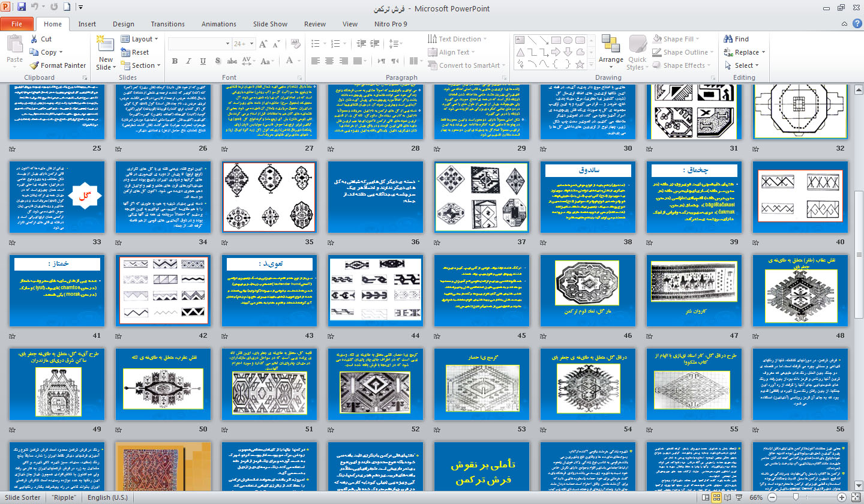Zoom in with the plus button

(x=842, y=497)
